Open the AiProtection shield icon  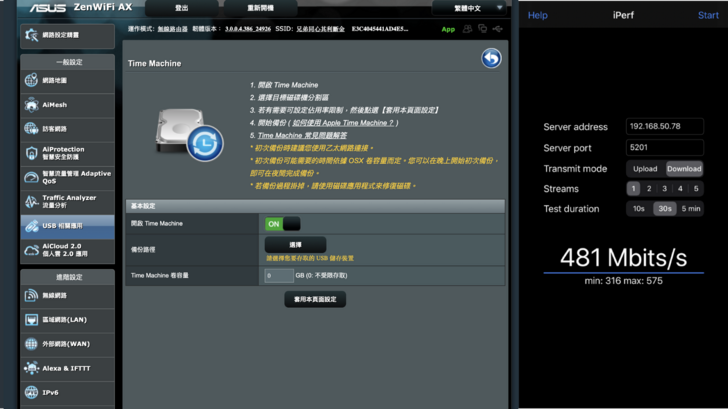pos(31,153)
